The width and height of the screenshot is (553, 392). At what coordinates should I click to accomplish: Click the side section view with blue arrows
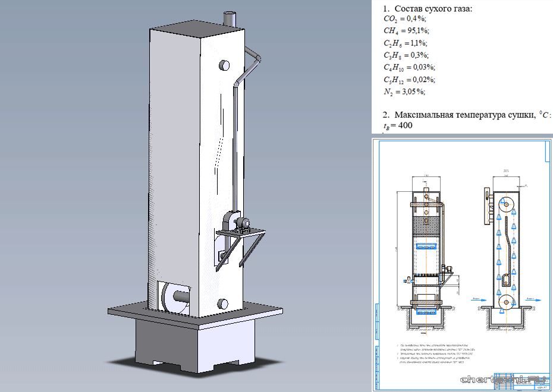pos(505,249)
